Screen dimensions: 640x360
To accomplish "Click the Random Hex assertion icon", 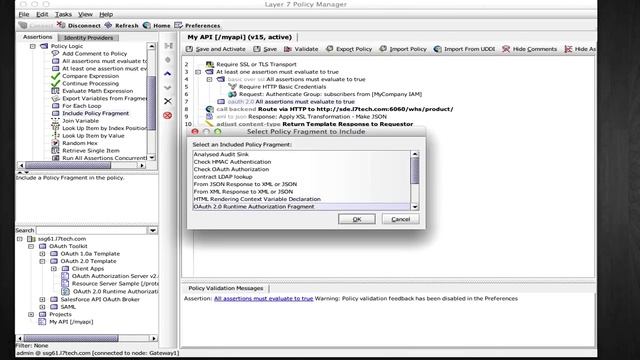I will pos(56,143).
